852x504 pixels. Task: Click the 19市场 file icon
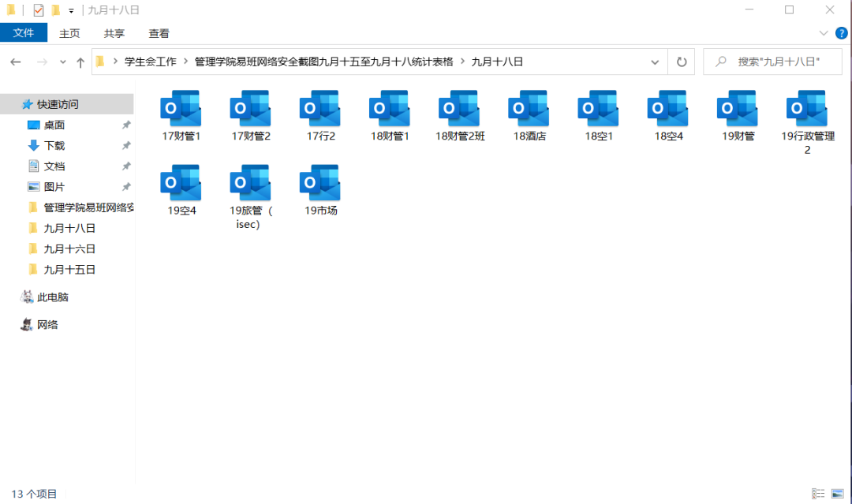320,183
